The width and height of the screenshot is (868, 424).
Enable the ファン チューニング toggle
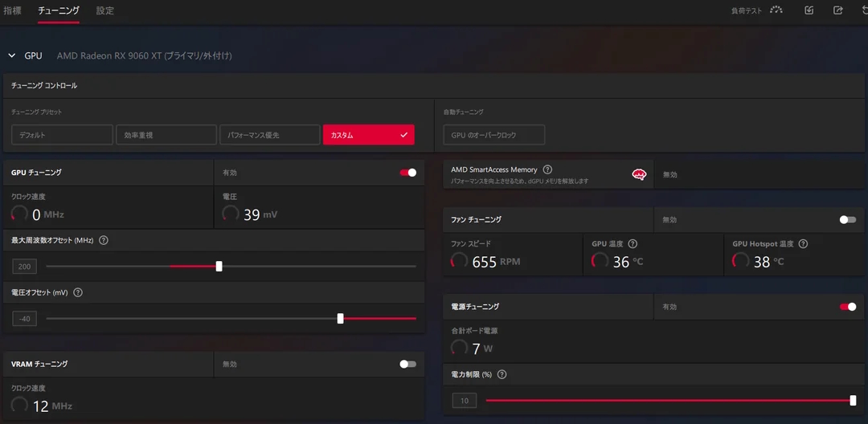coord(848,219)
